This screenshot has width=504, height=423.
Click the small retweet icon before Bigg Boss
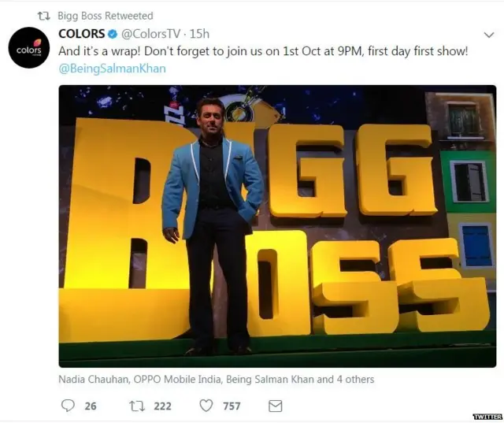(x=43, y=16)
